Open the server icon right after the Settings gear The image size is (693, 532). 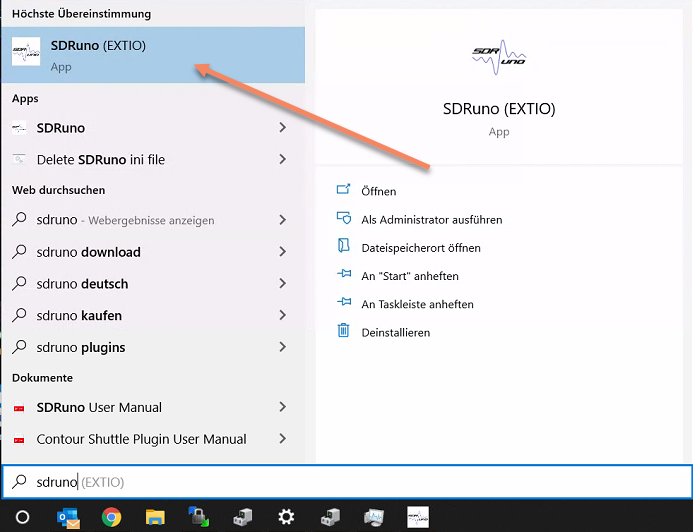(330, 517)
